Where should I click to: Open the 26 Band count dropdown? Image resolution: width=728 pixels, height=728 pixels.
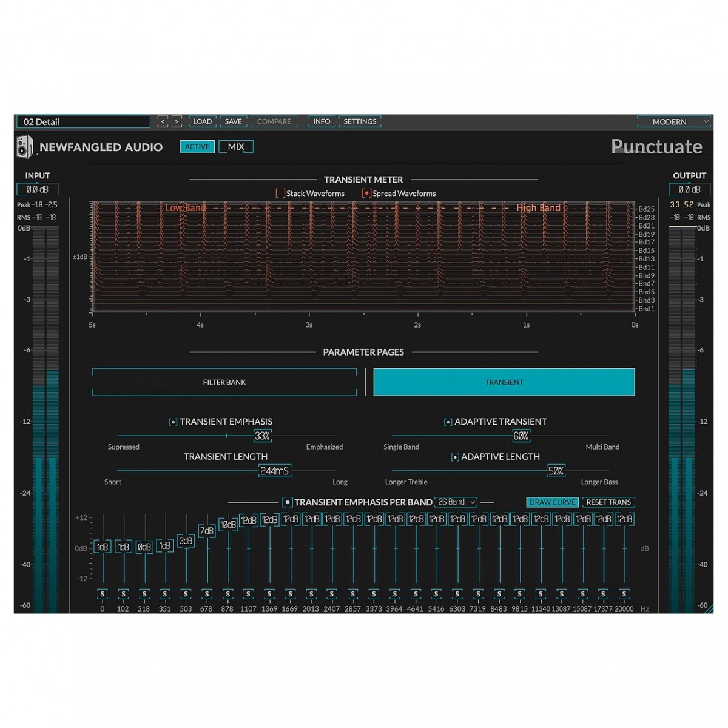click(456, 502)
